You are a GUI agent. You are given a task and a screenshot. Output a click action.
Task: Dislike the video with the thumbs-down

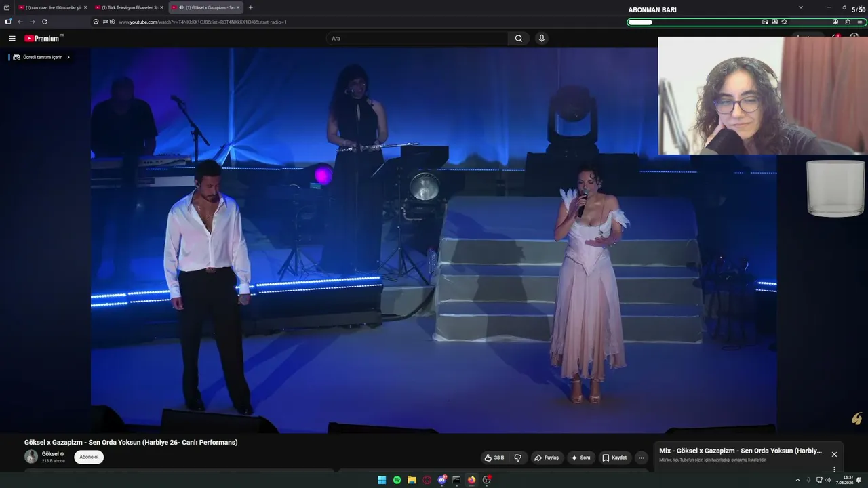point(518,457)
